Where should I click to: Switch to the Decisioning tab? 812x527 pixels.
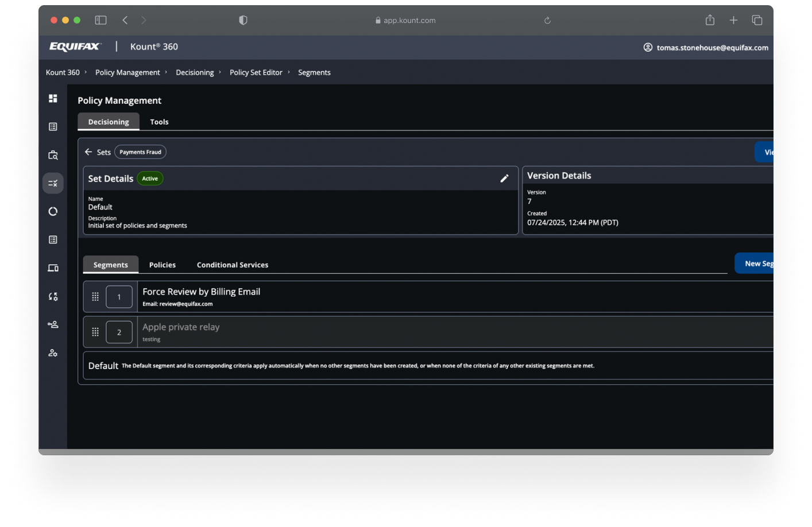click(x=109, y=122)
